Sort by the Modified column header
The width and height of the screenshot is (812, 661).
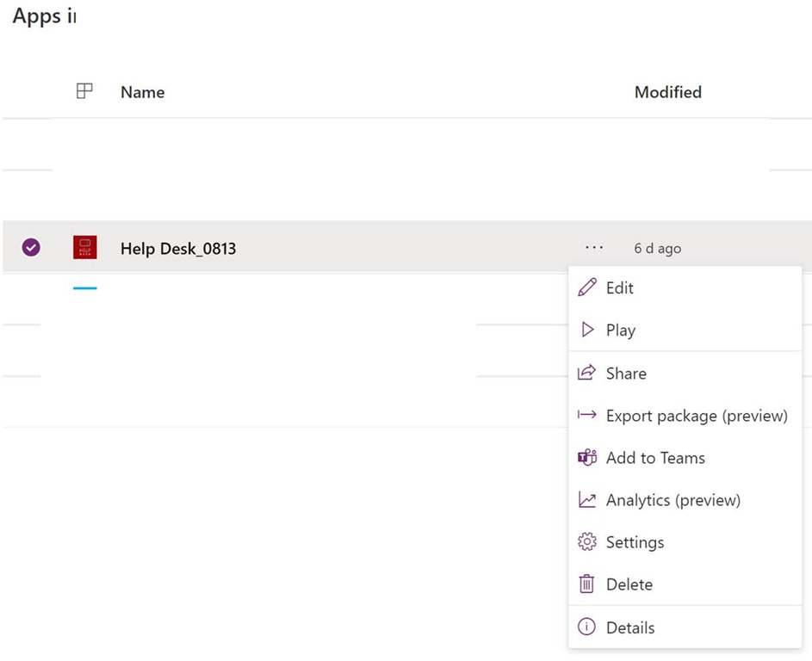click(667, 92)
